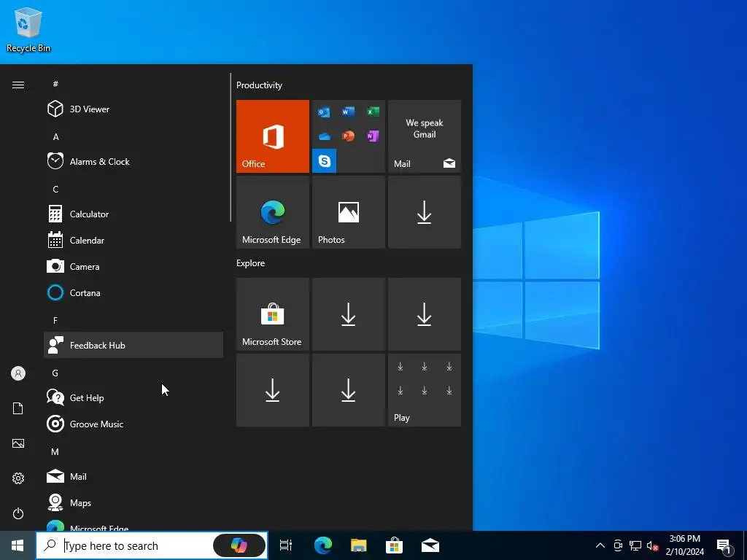747x560 pixels.
Task: Open Excel icon in the Office apps tile
Action: [x=373, y=112]
